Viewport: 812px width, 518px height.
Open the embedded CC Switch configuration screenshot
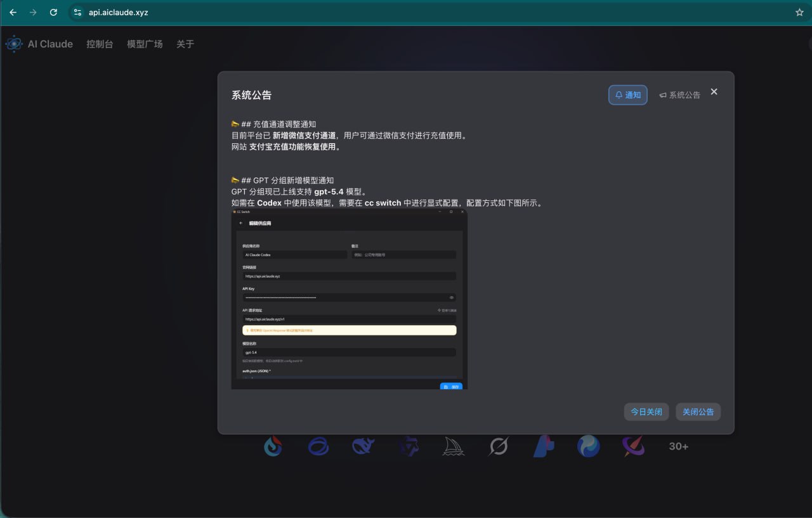tap(349, 299)
